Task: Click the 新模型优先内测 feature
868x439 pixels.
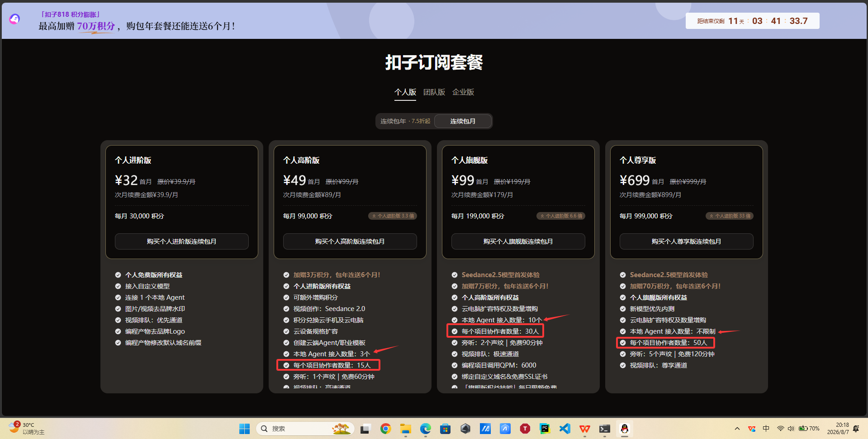Action: 652,309
